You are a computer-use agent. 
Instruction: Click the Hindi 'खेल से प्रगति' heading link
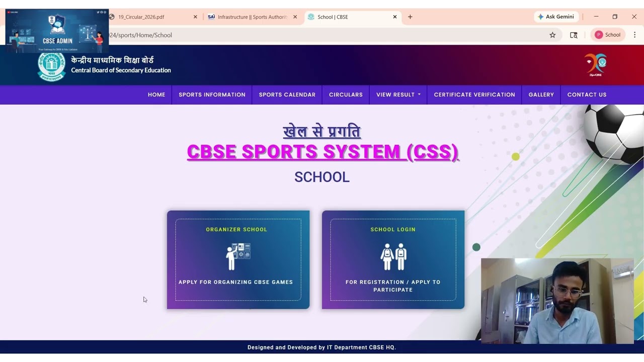pos(322,132)
